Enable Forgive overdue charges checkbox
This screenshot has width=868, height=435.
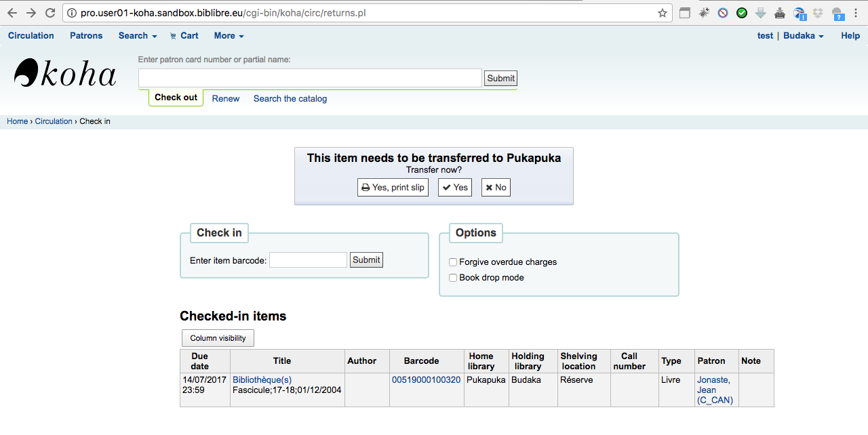(453, 262)
